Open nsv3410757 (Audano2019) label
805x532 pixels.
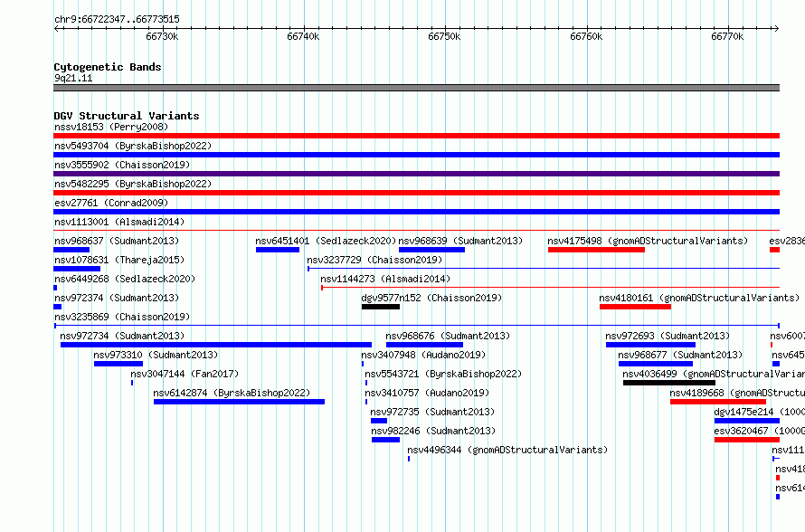tap(427, 393)
